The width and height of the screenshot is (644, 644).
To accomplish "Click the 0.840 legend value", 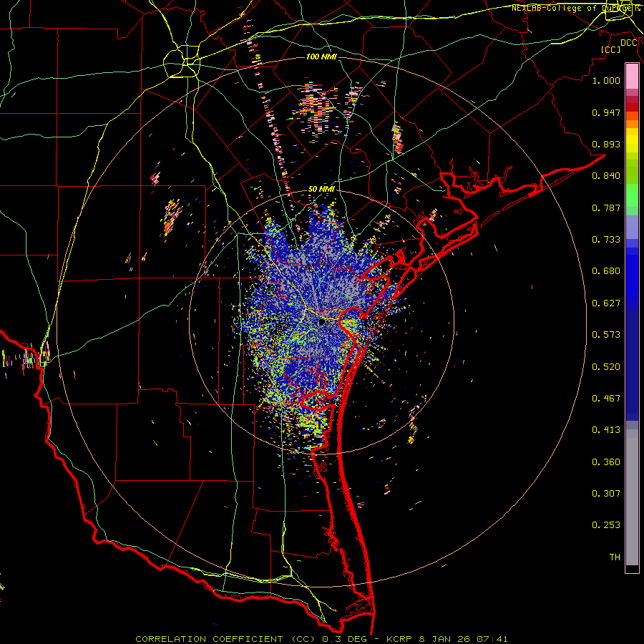I will pos(606,176).
